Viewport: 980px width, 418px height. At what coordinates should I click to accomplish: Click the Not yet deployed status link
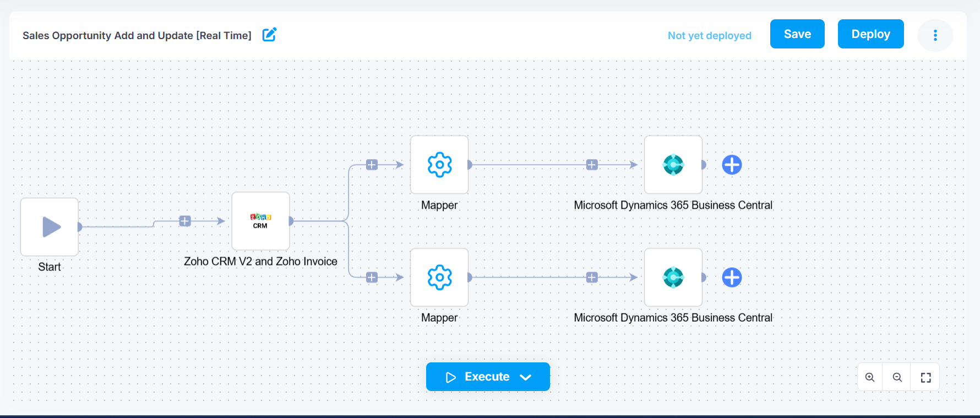[709, 35]
